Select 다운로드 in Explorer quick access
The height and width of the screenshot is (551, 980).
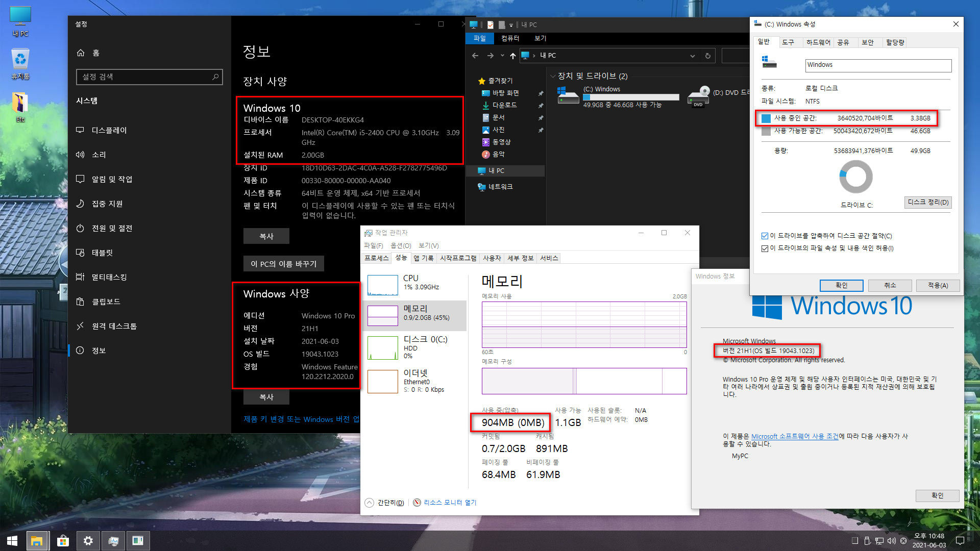504,105
